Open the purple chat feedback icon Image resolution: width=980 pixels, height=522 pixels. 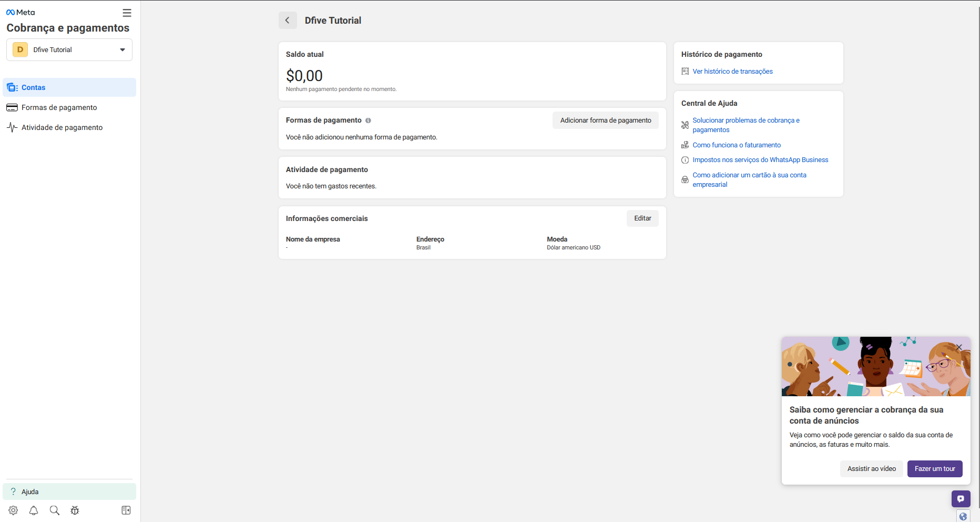pos(961,498)
